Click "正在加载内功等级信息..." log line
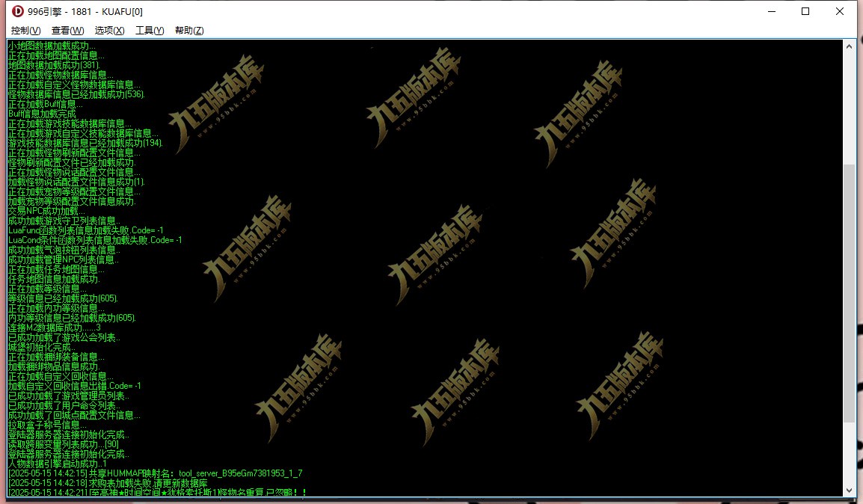The image size is (863, 504). 55,308
